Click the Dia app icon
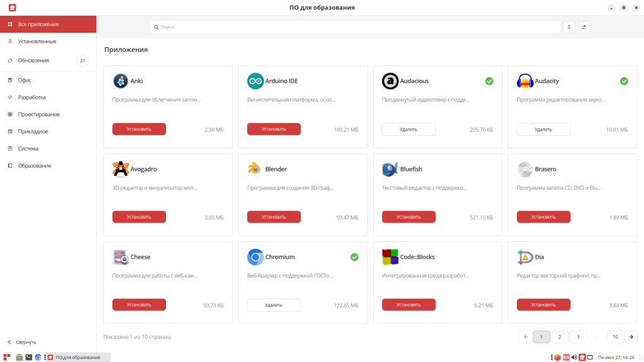The height and width of the screenshot is (362, 644). pos(525,257)
